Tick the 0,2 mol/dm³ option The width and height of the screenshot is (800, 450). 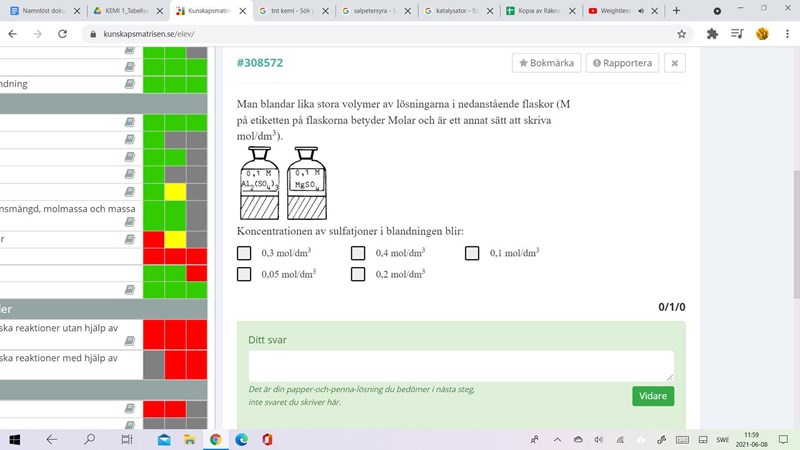pos(358,274)
